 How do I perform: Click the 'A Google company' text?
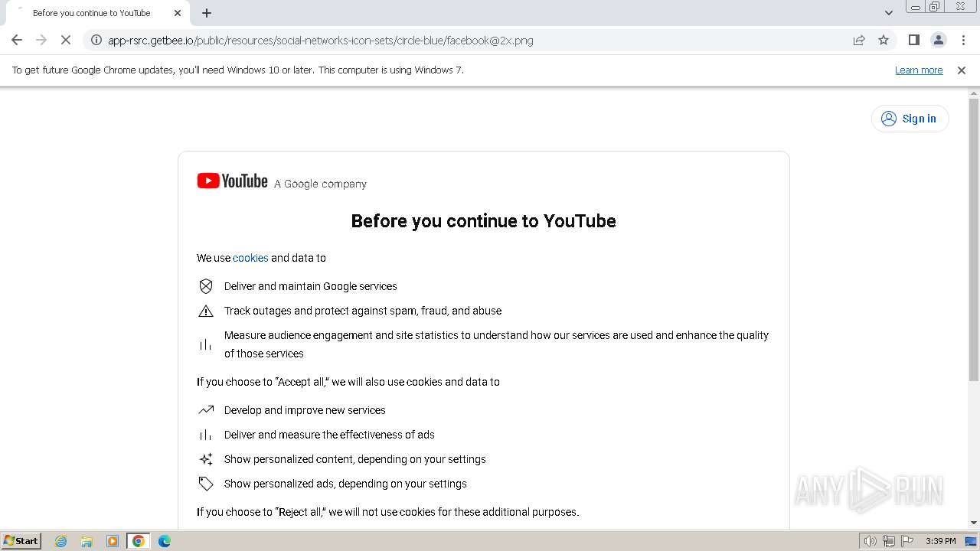[x=320, y=184]
